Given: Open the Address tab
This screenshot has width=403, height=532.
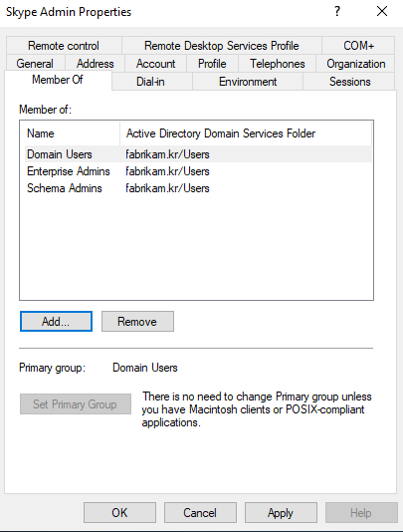Looking at the screenshot, I should coord(95,64).
